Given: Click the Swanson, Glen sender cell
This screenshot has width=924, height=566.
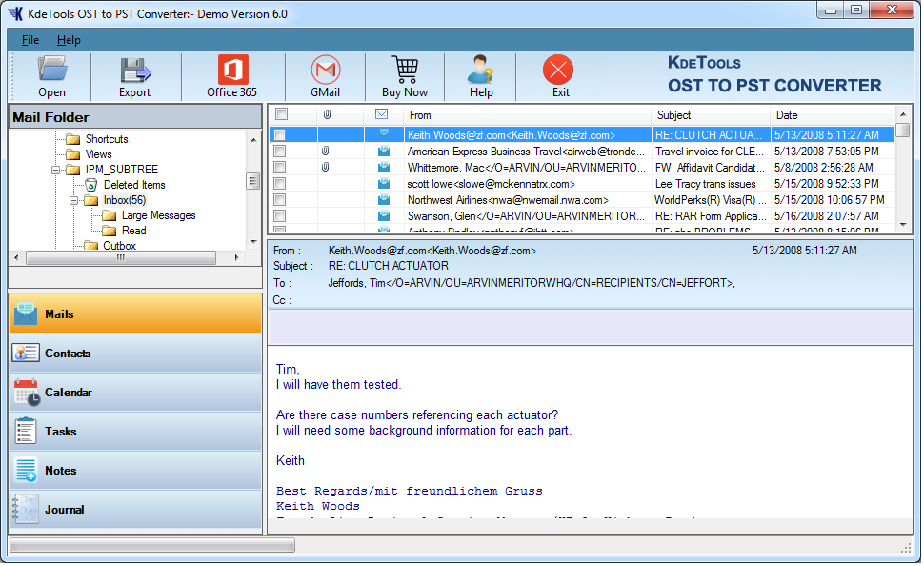Looking at the screenshot, I should [527, 216].
